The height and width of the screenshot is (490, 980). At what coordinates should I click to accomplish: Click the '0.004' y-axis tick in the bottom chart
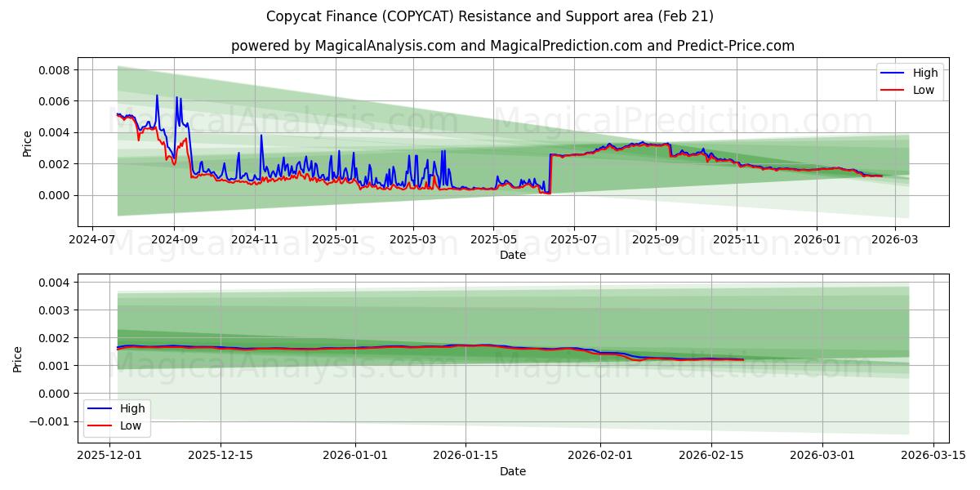[x=56, y=283]
